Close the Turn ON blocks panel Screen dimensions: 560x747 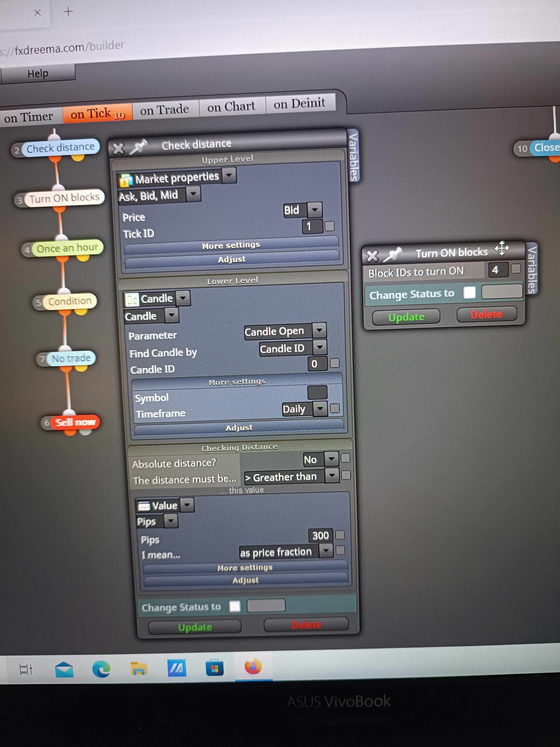tap(372, 256)
